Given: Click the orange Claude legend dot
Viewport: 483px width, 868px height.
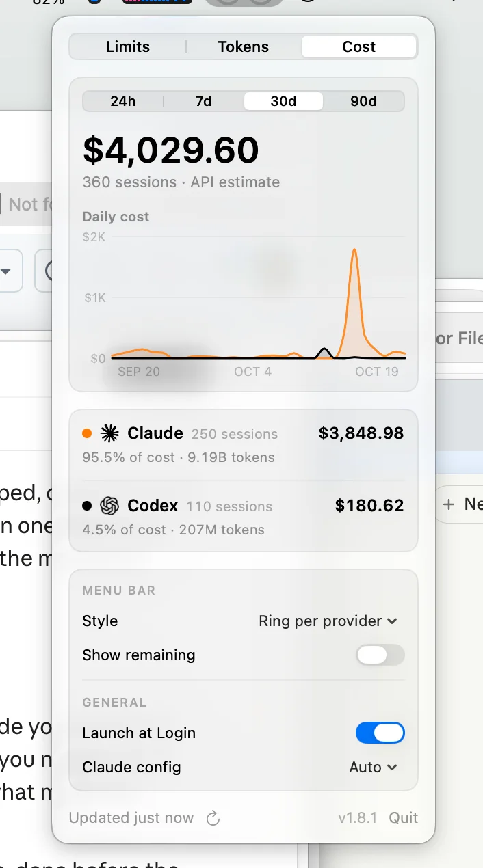Looking at the screenshot, I should 87,433.
